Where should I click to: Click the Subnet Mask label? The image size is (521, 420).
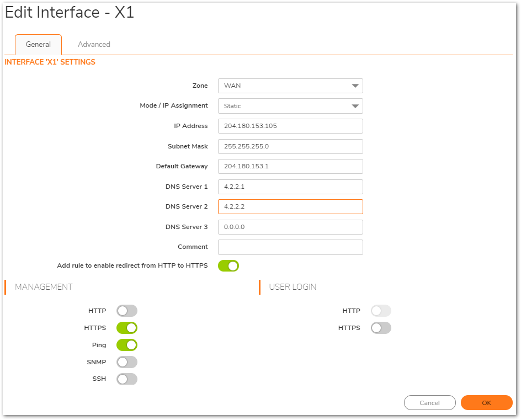point(188,146)
